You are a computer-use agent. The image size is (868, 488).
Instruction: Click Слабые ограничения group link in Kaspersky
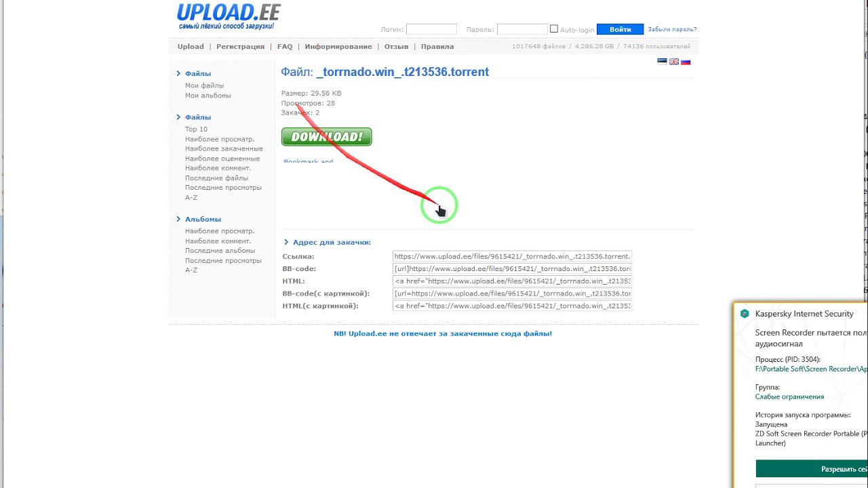[789, 397]
